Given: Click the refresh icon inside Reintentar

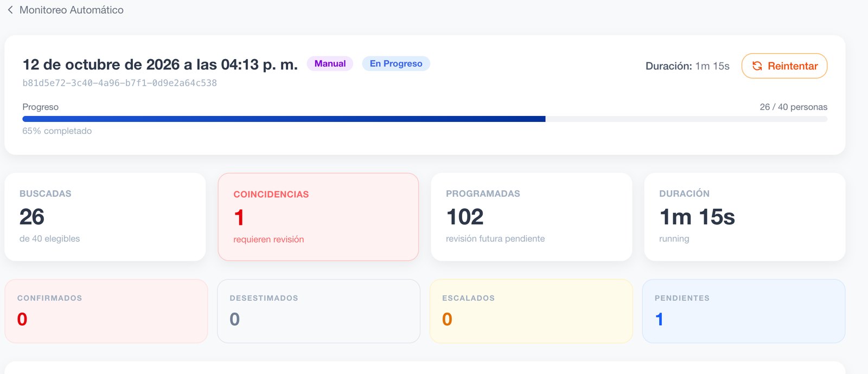Looking at the screenshot, I should click(757, 66).
